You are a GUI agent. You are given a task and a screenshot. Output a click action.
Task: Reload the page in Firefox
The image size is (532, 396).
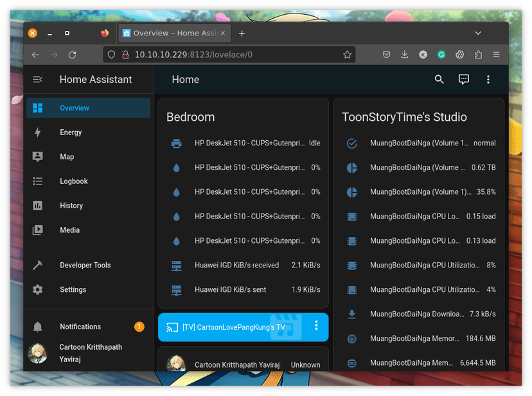click(x=72, y=55)
